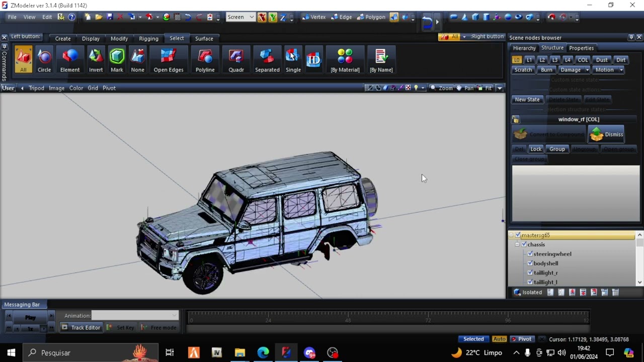
Task: Save the scene with the floppy icon
Action: coord(110,17)
